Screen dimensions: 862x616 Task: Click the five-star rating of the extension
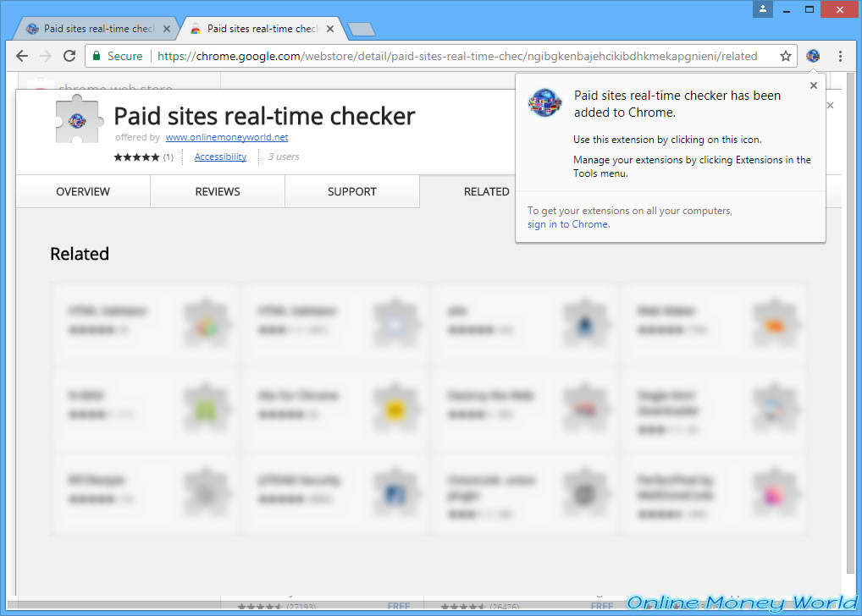click(x=136, y=157)
